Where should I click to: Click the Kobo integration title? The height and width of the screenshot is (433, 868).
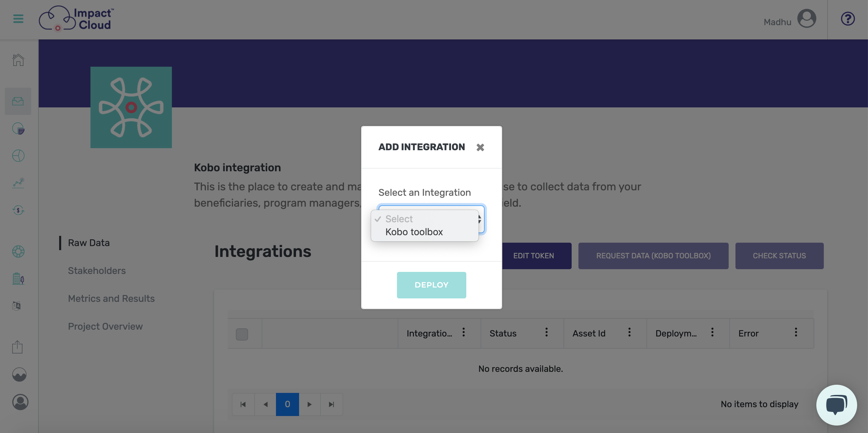(238, 168)
